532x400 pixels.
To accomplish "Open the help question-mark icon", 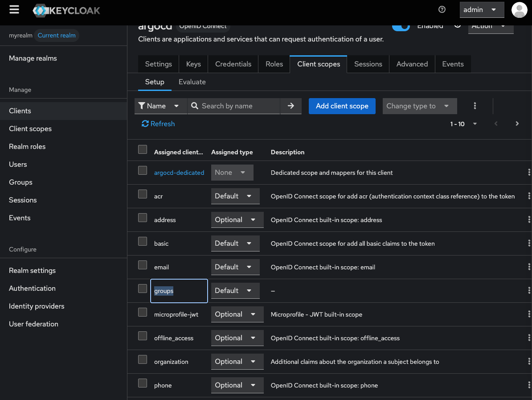I will pyautogui.click(x=442, y=9).
